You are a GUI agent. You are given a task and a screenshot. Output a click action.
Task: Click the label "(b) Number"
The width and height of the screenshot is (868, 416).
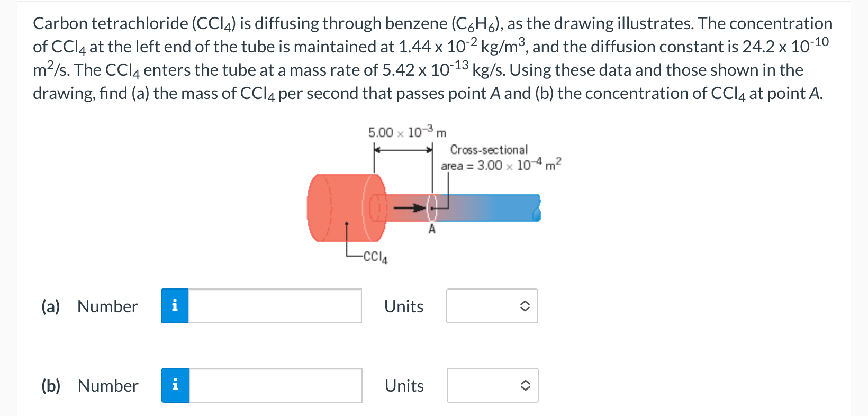point(89,385)
